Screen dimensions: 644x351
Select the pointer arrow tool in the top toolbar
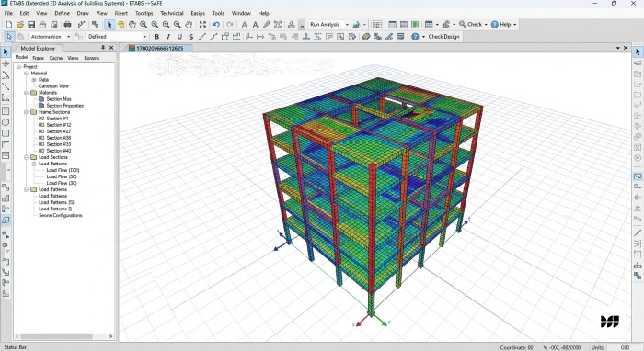tap(109, 25)
